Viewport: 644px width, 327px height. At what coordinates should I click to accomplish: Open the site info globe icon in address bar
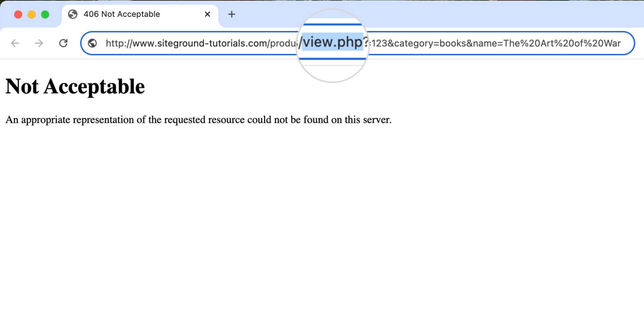pyautogui.click(x=92, y=43)
